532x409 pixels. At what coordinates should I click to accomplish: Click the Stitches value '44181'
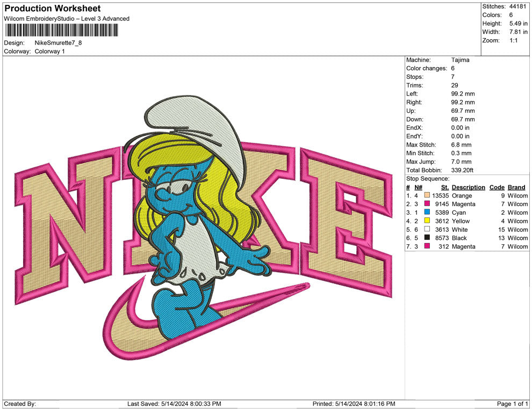(517, 6)
